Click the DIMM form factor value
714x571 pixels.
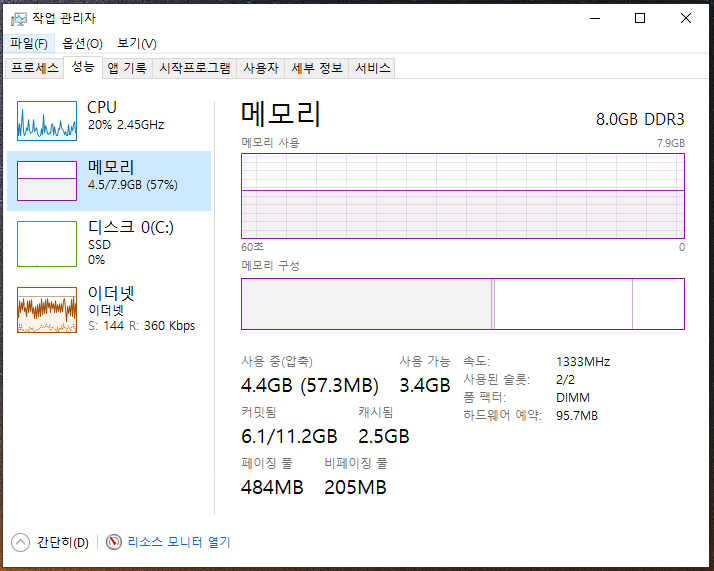[572, 398]
